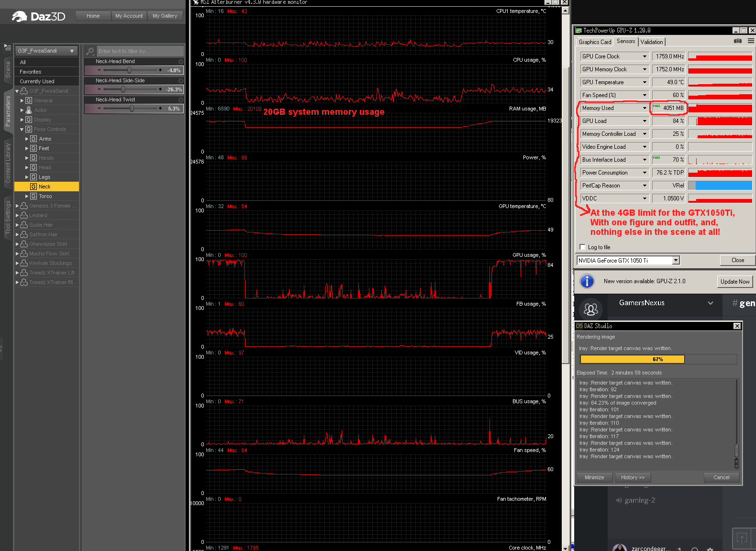The width and height of the screenshot is (756, 551).
Task: Expand the Torso pose group
Action: [27, 196]
